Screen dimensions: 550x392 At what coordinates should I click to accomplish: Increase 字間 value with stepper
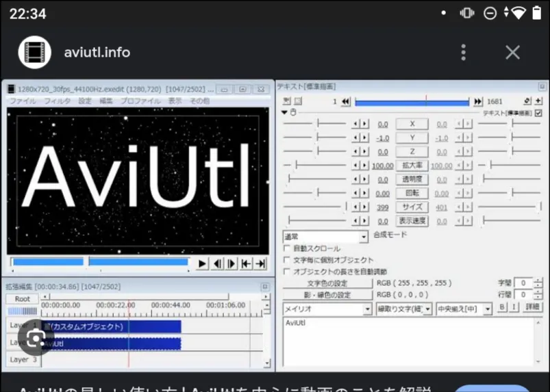[x=538, y=280]
